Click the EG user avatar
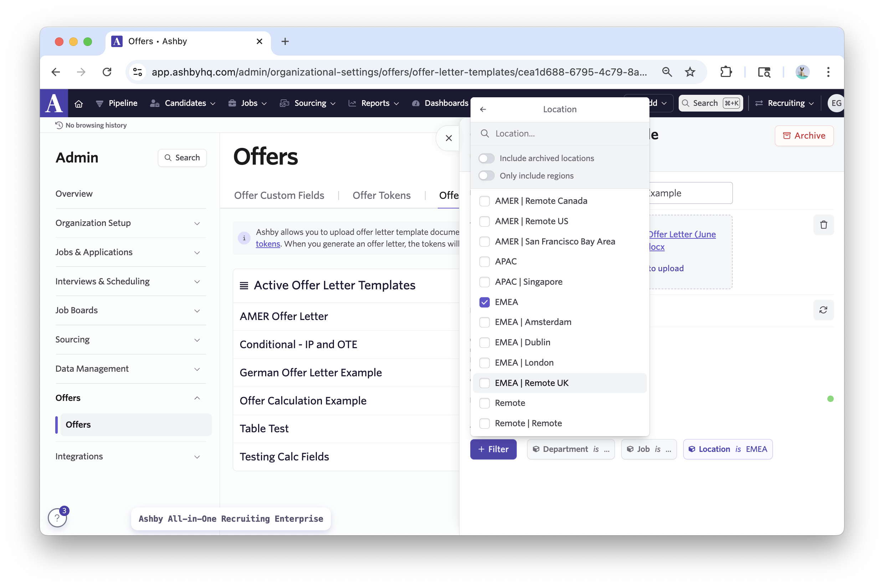This screenshot has width=884, height=588. tap(836, 103)
